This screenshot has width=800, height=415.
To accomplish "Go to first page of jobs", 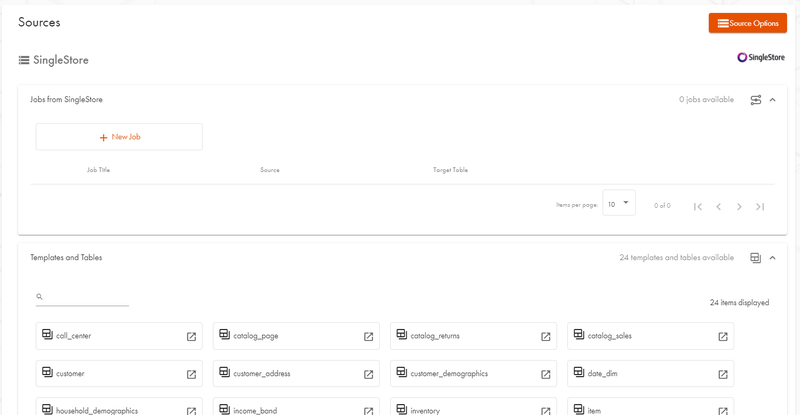I will tap(697, 206).
